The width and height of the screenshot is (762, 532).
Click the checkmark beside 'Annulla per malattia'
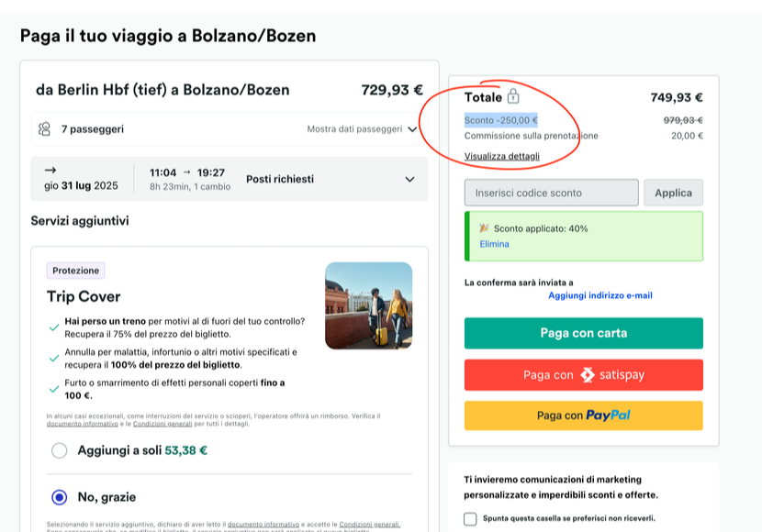pos(54,357)
